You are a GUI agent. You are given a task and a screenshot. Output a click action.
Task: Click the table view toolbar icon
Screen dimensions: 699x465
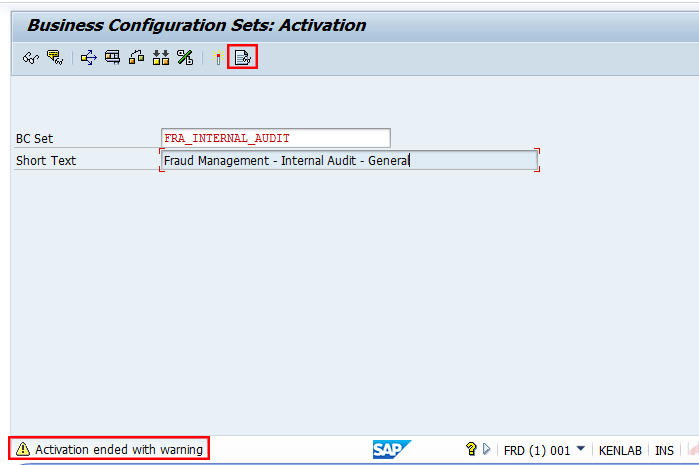tap(112, 57)
